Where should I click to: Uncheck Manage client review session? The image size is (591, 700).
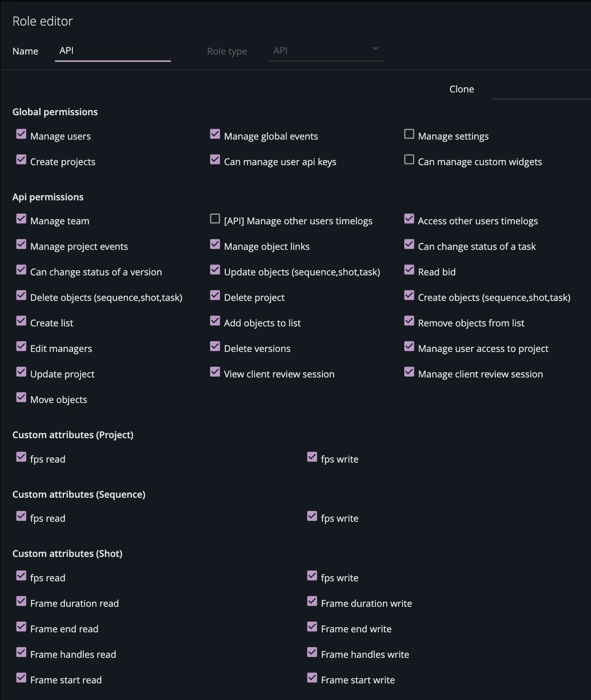point(409,372)
